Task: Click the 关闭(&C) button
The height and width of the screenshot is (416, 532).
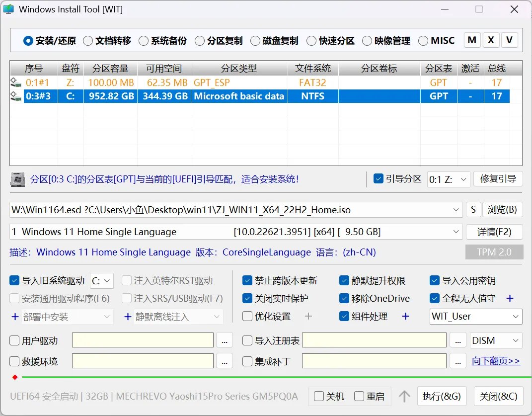Action: 498,396
